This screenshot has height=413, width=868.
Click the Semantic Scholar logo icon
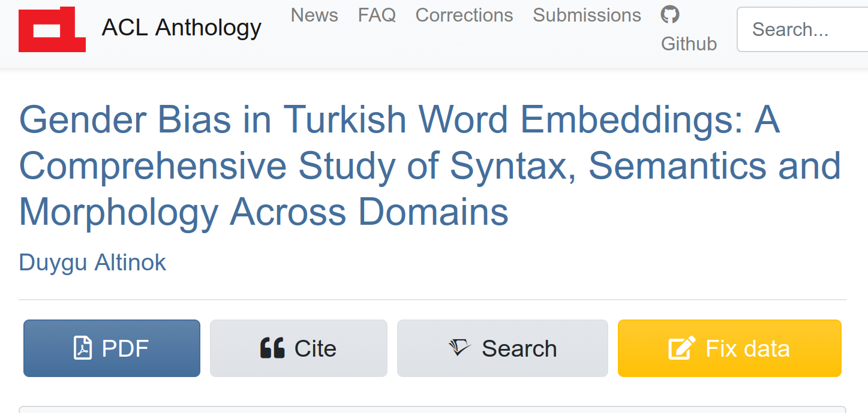click(x=459, y=348)
